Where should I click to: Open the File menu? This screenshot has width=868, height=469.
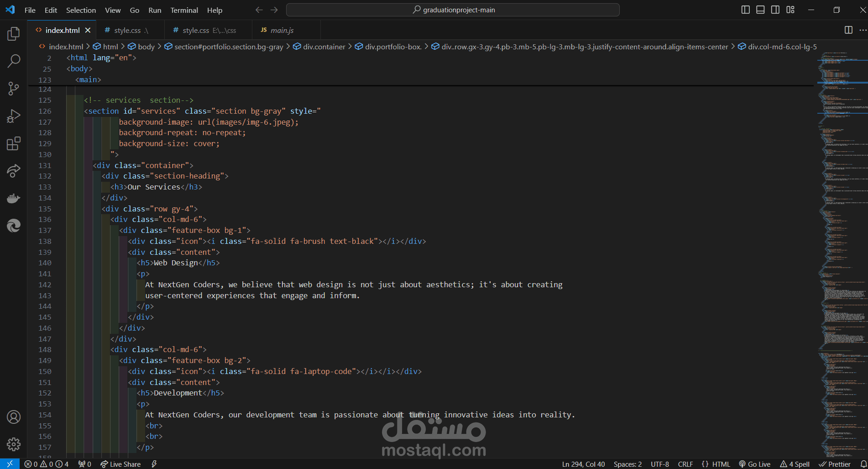tap(30, 10)
